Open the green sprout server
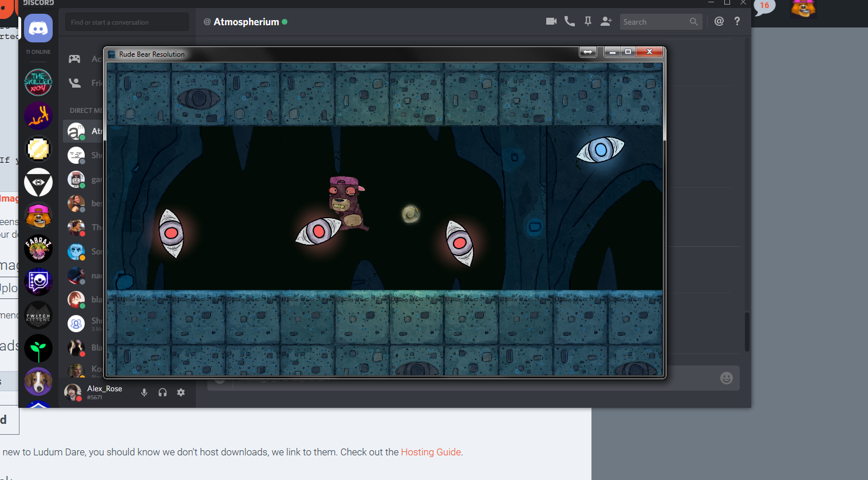Viewport: 868px width, 480px height. (38, 348)
